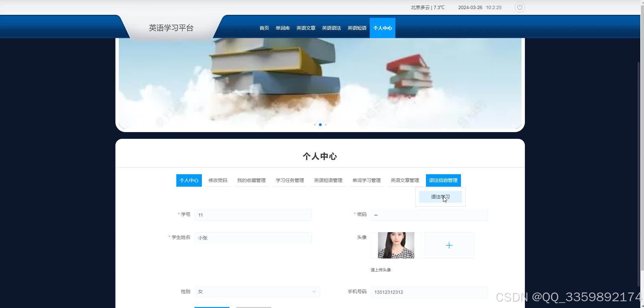Open the 英语短语管理 tab
This screenshot has height=308, width=644.
(x=328, y=180)
